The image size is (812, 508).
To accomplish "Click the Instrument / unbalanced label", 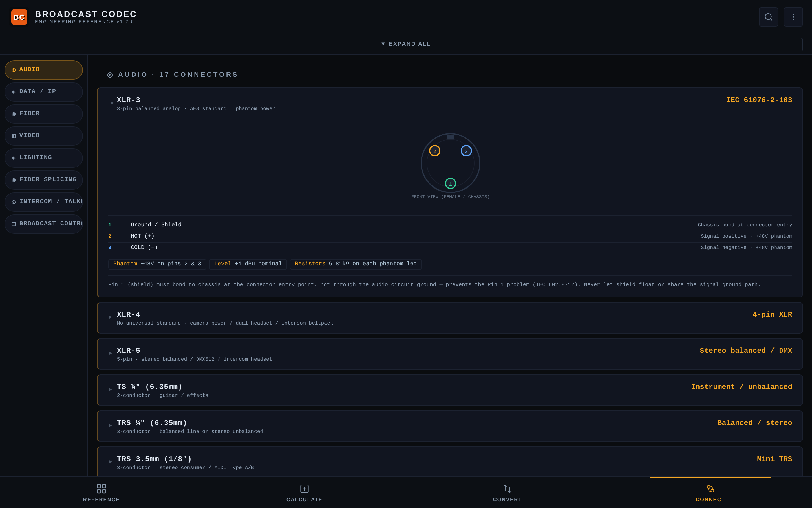I will coord(742,387).
